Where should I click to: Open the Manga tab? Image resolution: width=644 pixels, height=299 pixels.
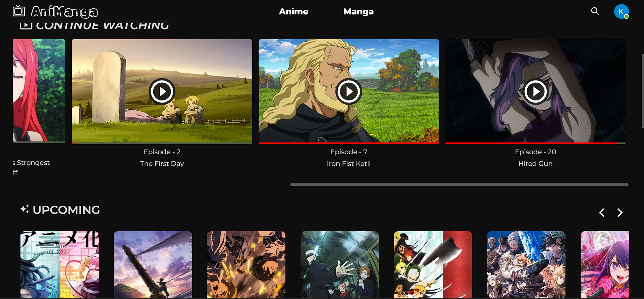pos(358,11)
